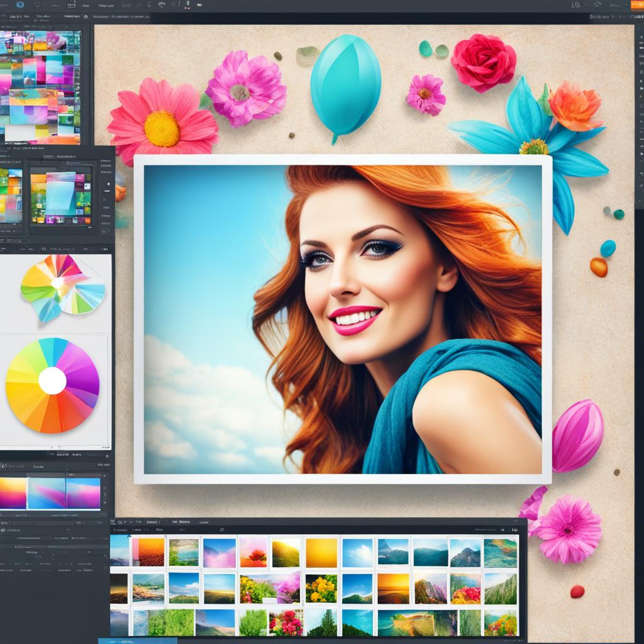Click the blue circular app icon in top bar
644x644 pixels.
coord(19,5)
